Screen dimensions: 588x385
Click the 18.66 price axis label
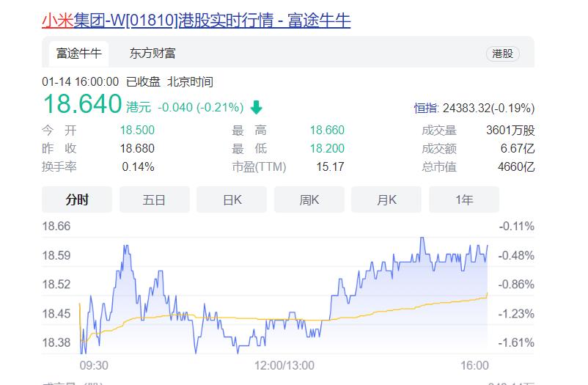tap(56, 227)
